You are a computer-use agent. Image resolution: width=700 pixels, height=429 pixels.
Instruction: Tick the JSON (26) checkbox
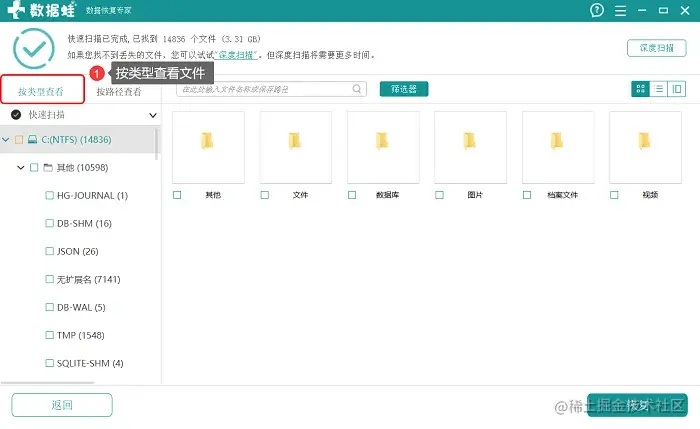tap(50, 251)
